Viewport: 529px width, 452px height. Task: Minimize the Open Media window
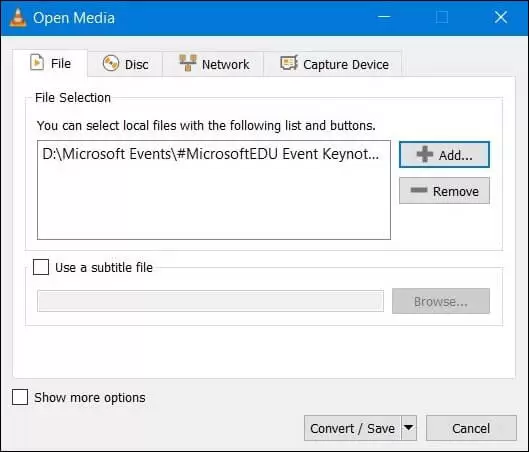(384, 17)
